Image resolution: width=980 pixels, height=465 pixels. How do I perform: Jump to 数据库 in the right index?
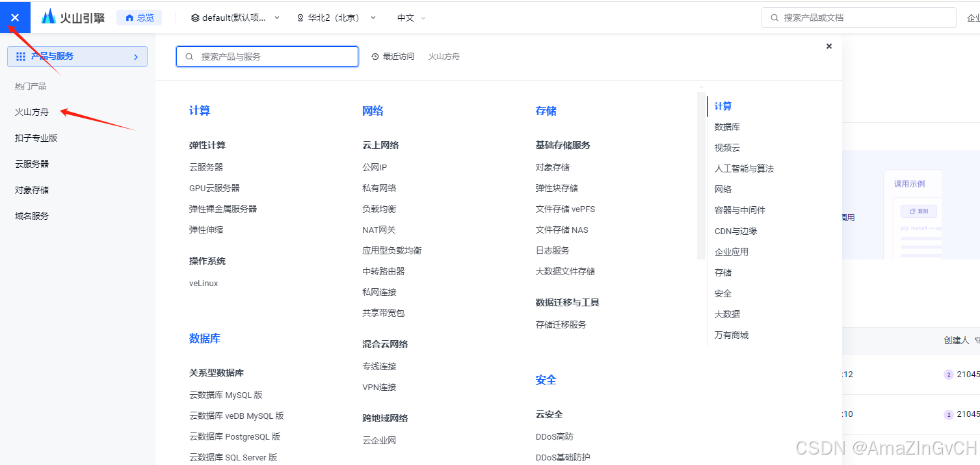[727, 127]
